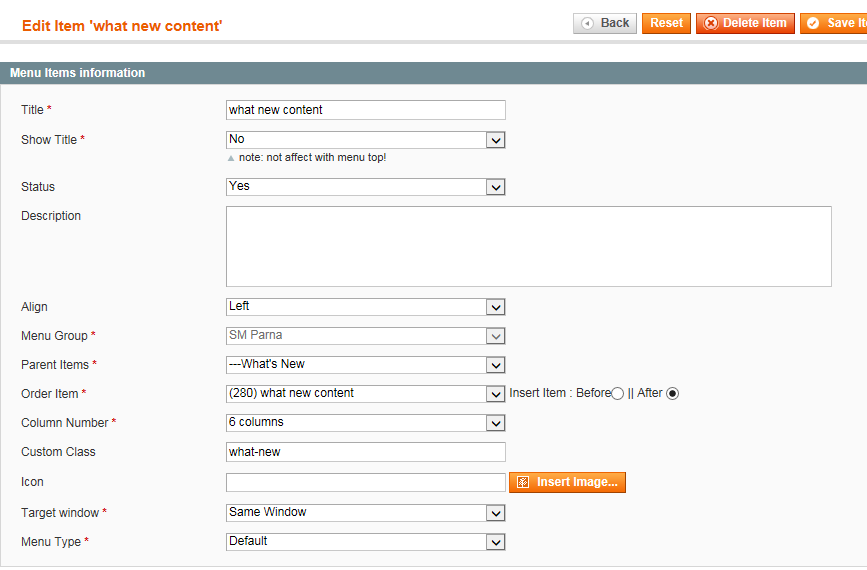The width and height of the screenshot is (867, 570).
Task: Select the Before insert item radio
Action: (617, 393)
